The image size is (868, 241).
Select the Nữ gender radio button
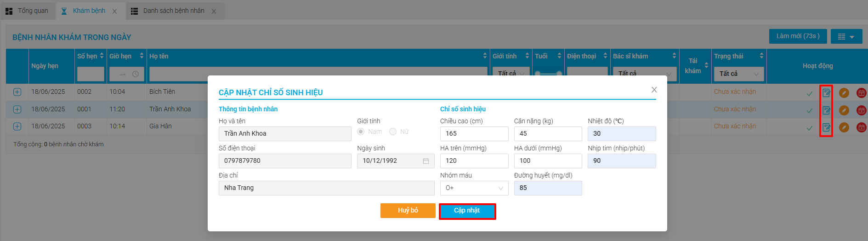[x=393, y=132]
